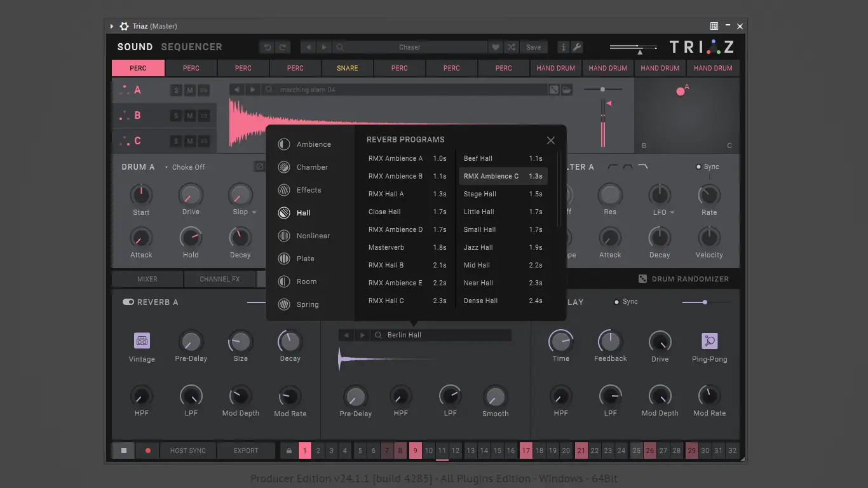The width and height of the screenshot is (868, 488).
Task: Click the gear icon in the Triaz title bar
Action: [x=124, y=26]
